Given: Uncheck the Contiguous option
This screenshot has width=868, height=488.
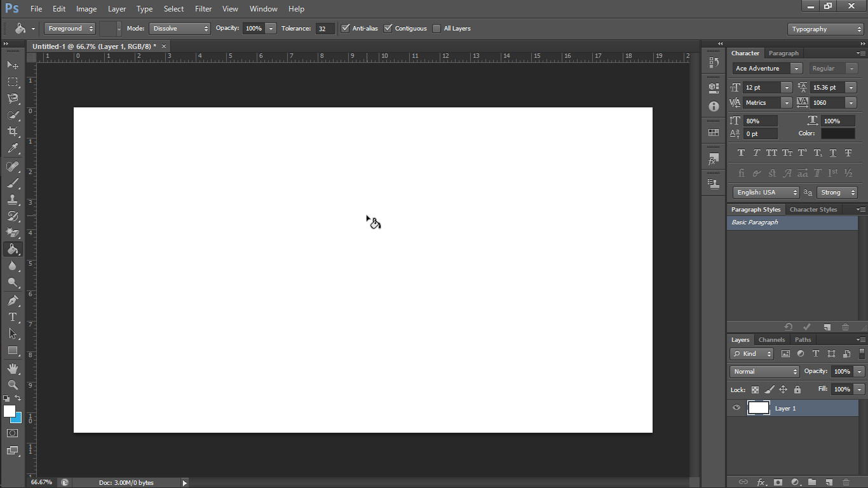Looking at the screenshot, I should tap(388, 29).
